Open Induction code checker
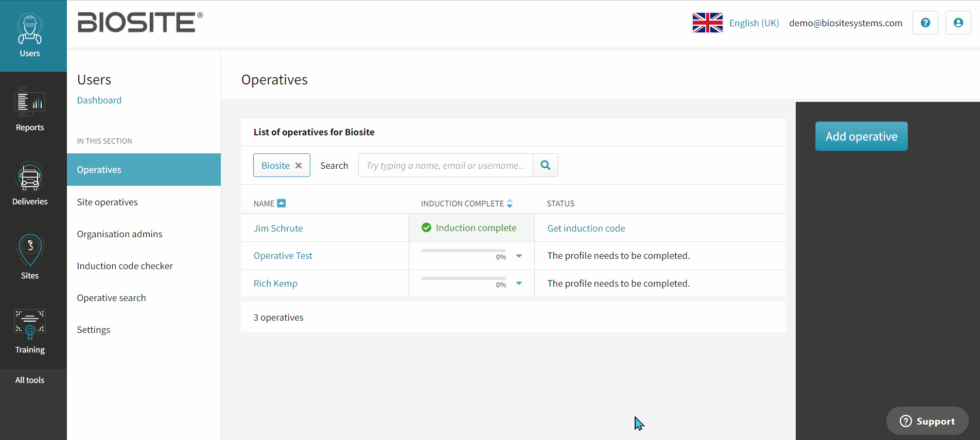 pyautogui.click(x=144, y=266)
